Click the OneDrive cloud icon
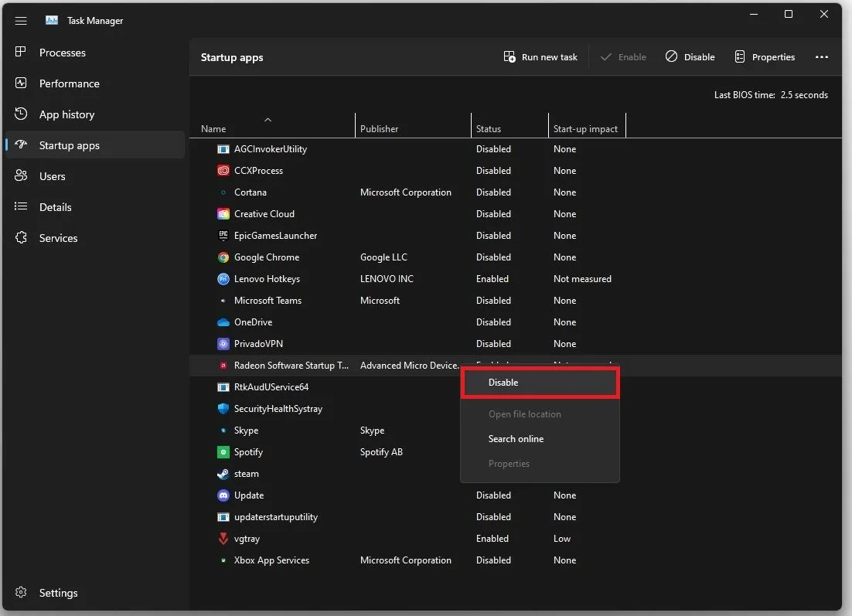Viewport: 852px width, 616px height. pyautogui.click(x=223, y=322)
